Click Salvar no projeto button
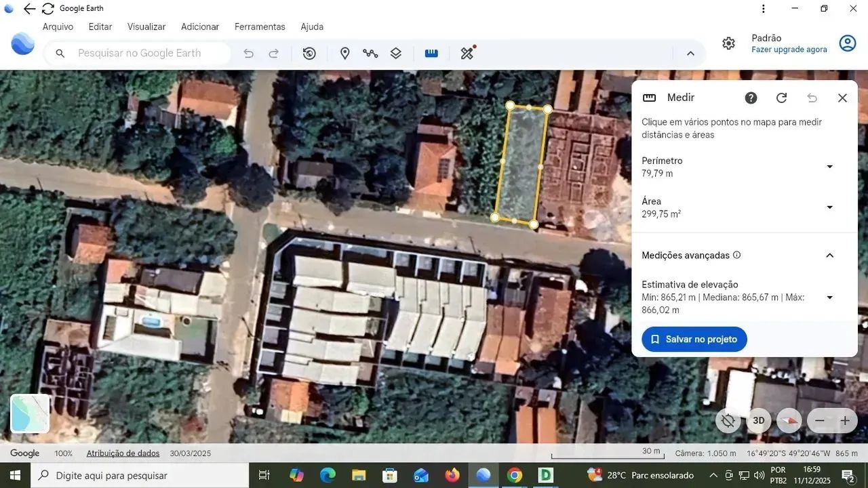This screenshot has width=868, height=488. click(694, 339)
